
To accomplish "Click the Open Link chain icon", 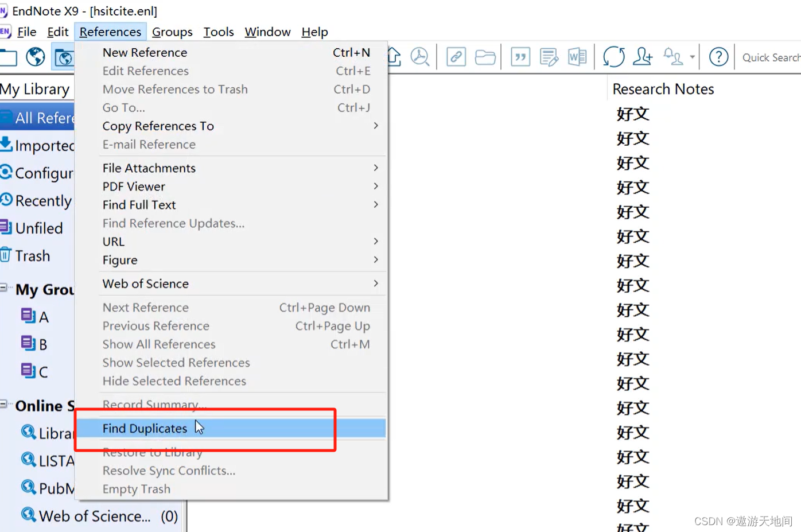I will tap(456, 57).
